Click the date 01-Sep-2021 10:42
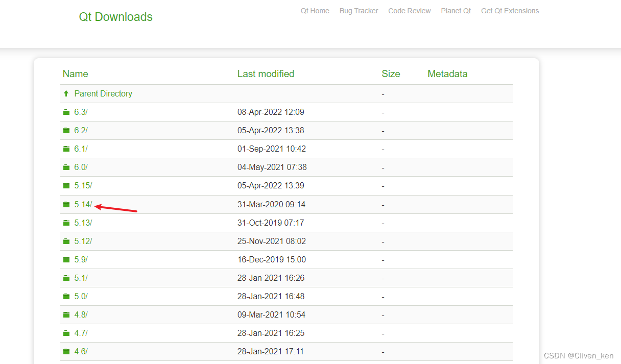The width and height of the screenshot is (621, 364). [x=272, y=149]
